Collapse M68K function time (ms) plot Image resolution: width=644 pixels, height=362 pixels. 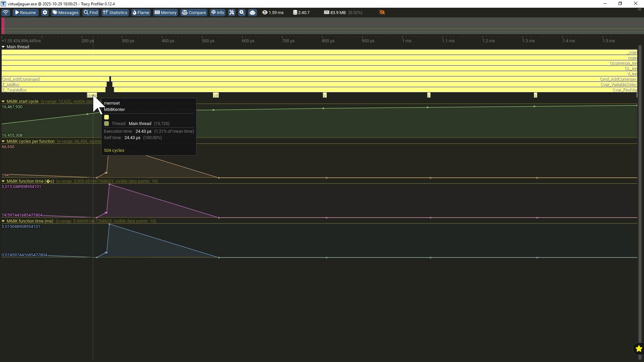pyautogui.click(x=3, y=221)
